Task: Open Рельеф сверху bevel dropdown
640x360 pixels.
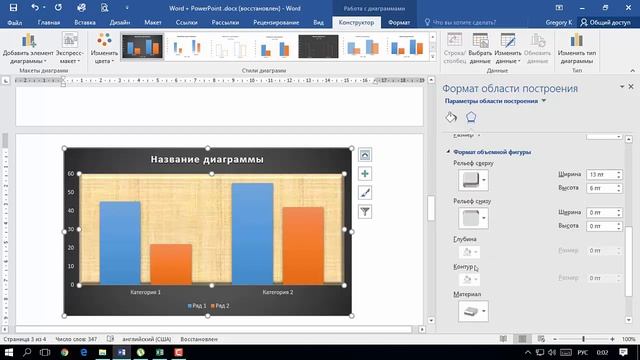Action: (473, 180)
